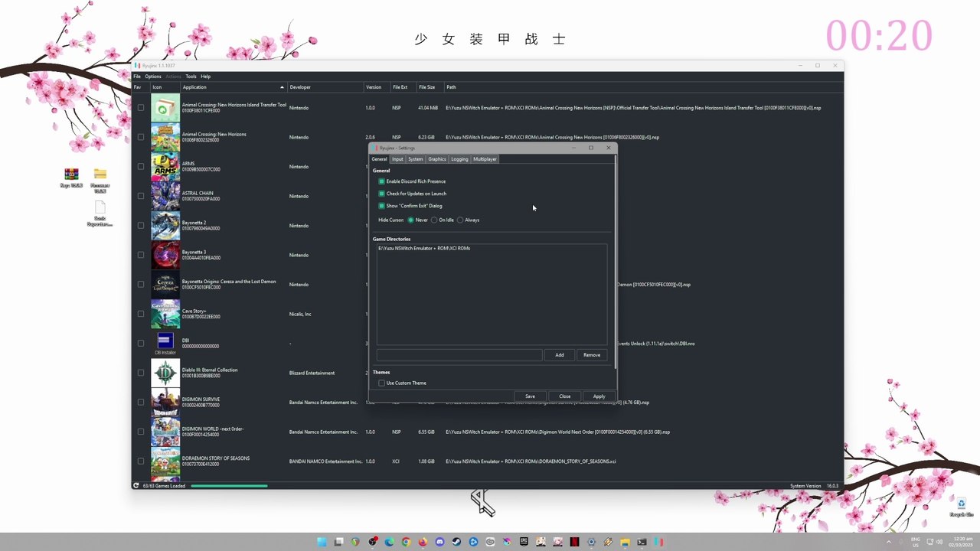Screen dimensions: 980x551
Task: Sort list by Path column header
Action: click(644, 87)
